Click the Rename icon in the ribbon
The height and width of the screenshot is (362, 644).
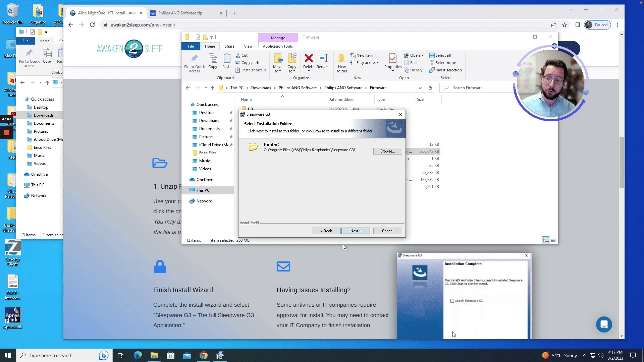323,59
